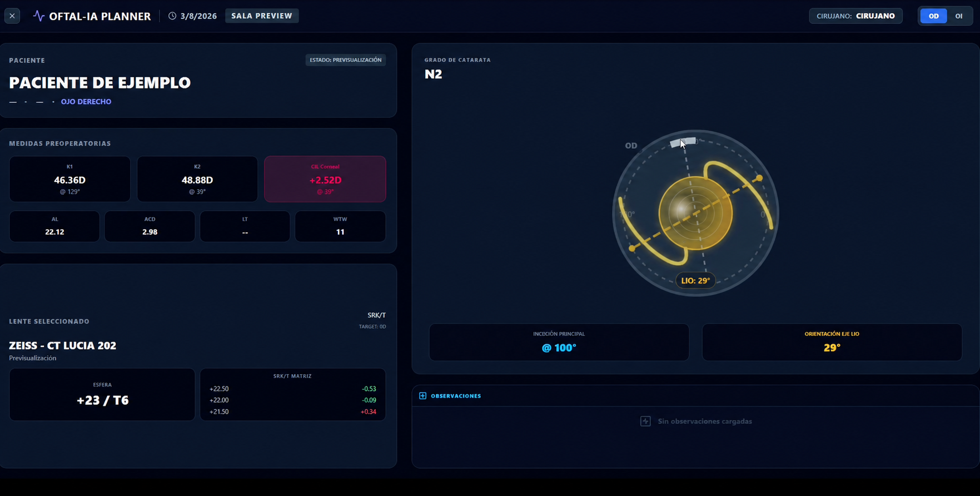Click the empty observations placeholder icon
This screenshot has width=980, height=496.
[x=645, y=421]
